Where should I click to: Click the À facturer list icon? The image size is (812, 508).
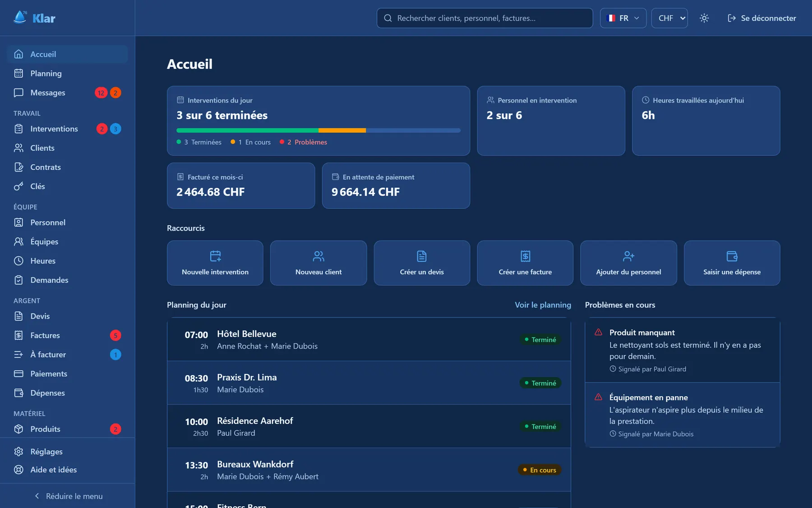point(18,354)
